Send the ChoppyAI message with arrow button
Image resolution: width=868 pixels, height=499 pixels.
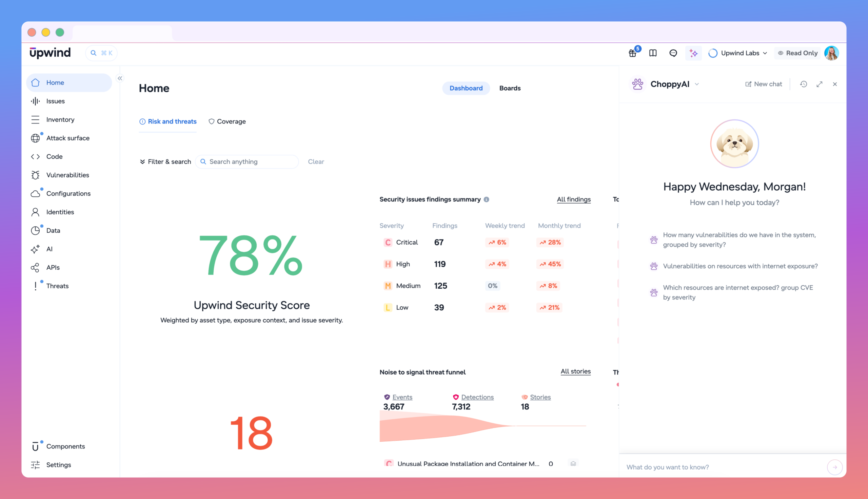(x=835, y=467)
